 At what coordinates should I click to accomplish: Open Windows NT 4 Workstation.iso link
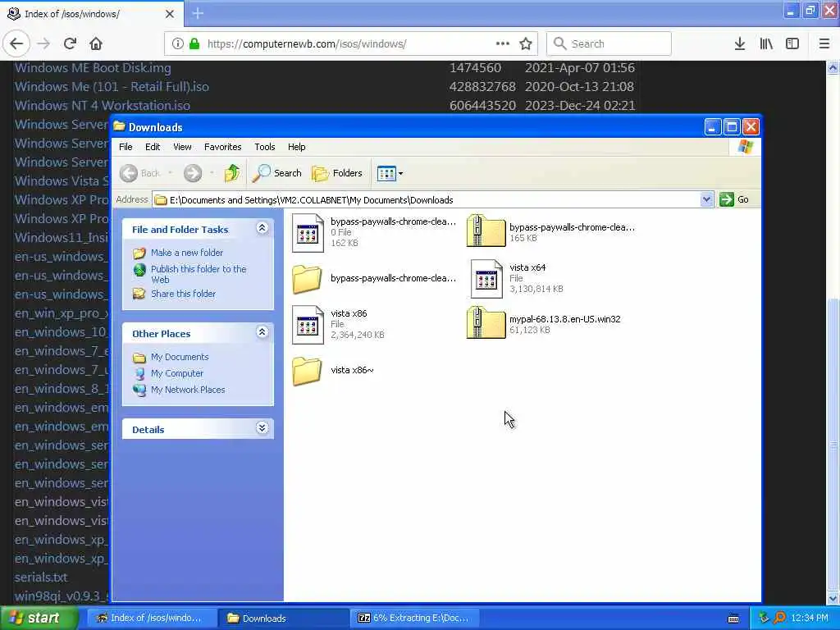pyautogui.click(x=102, y=106)
